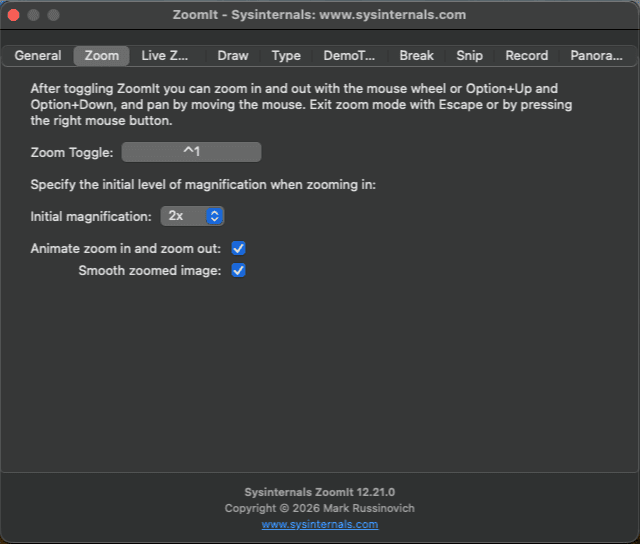Toggle Animate zoom in and zoom out checkbox
Screen dimensions: 640x544
(238, 248)
